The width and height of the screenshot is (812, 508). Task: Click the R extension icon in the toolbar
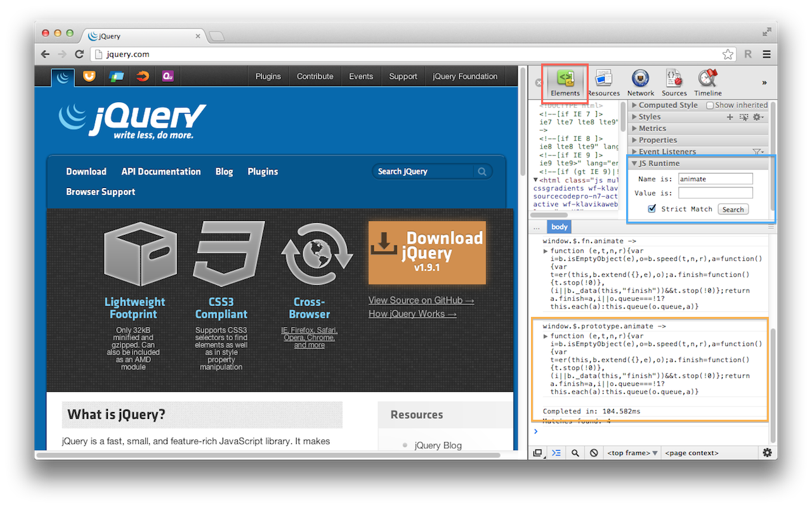(x=748, y=55)
